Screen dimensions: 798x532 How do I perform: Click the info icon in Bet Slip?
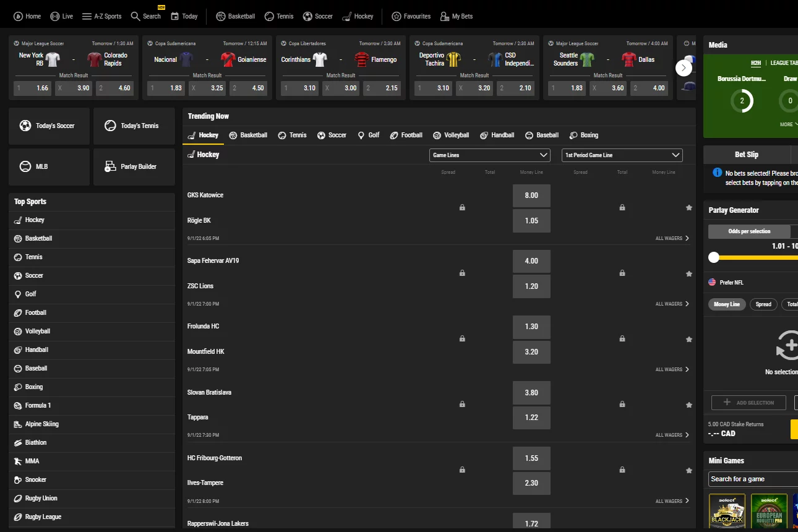[x=718, y=173]
